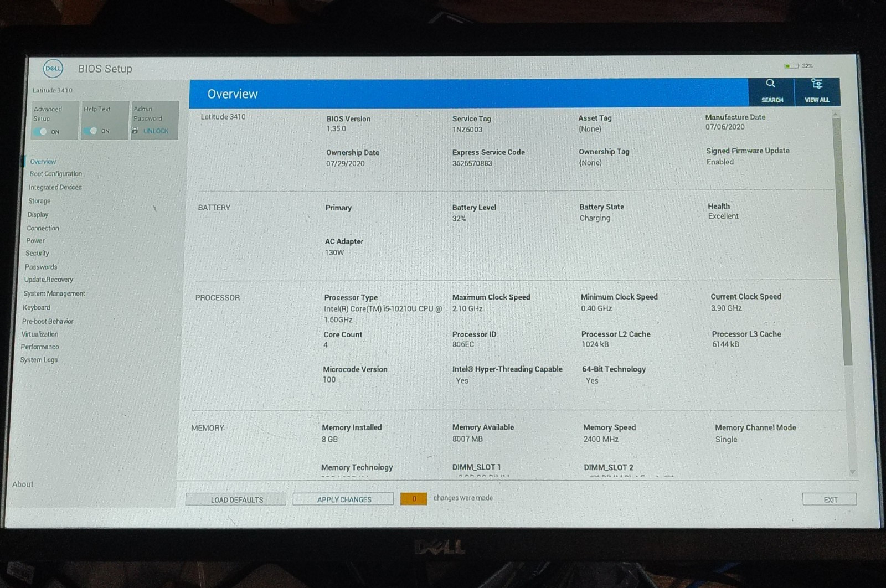Open Connection section

43,228
